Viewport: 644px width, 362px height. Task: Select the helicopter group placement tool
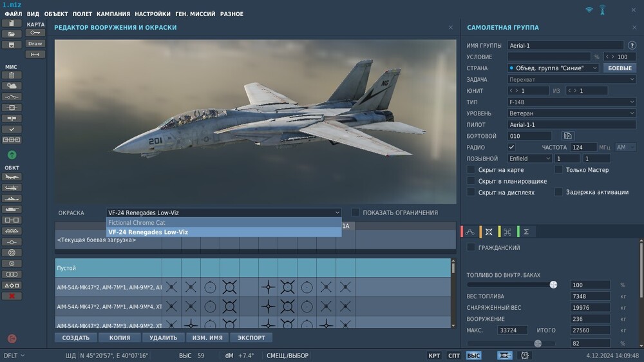tap(12, 188)
